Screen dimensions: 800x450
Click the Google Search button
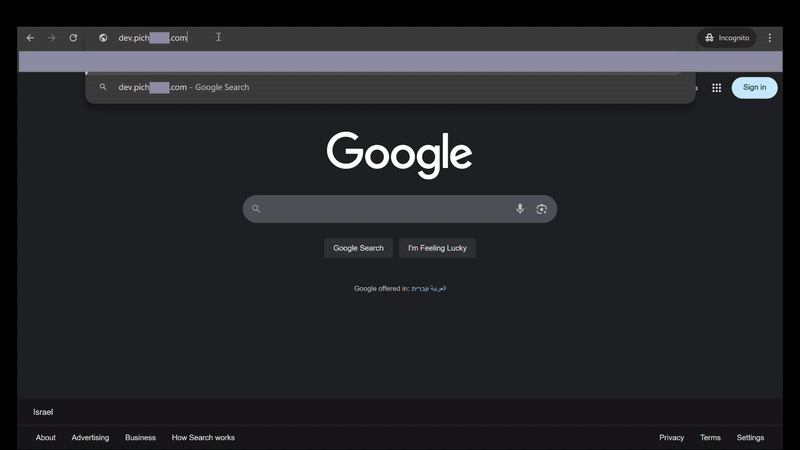point(358,248)
